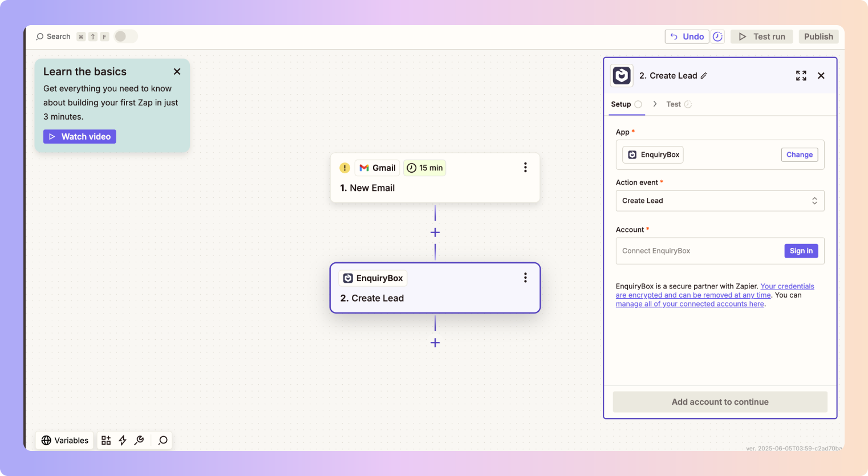Expand the step panel to full screen
This screenshot has width=868, height=476.
tap(801, 76)
